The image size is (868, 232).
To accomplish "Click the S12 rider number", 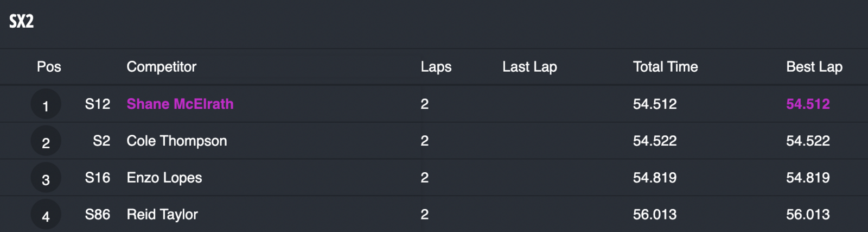I will 97,104.
